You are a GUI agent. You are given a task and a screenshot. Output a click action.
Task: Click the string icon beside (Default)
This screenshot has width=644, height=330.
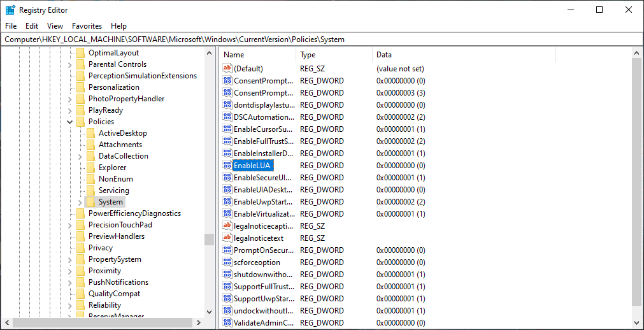(x=227, y=68)
